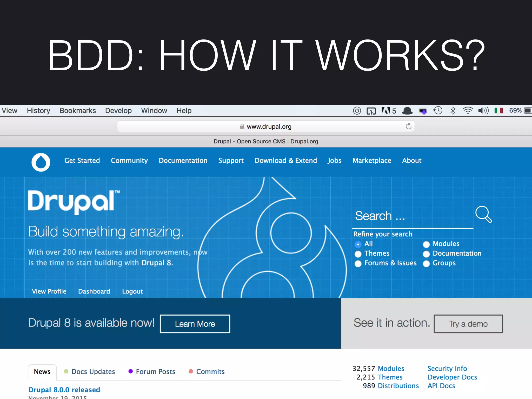The width and height of the screenshot is (532, 399).
Task: Open the Drupal 8.0.0 released article
Action: click(x=64, y=390)
